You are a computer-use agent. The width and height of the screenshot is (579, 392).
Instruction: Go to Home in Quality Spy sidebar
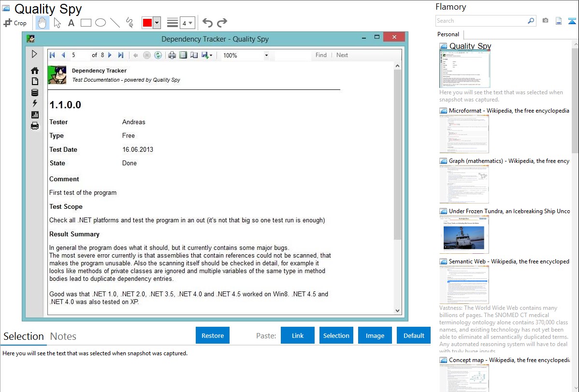[x=35, y=70]
